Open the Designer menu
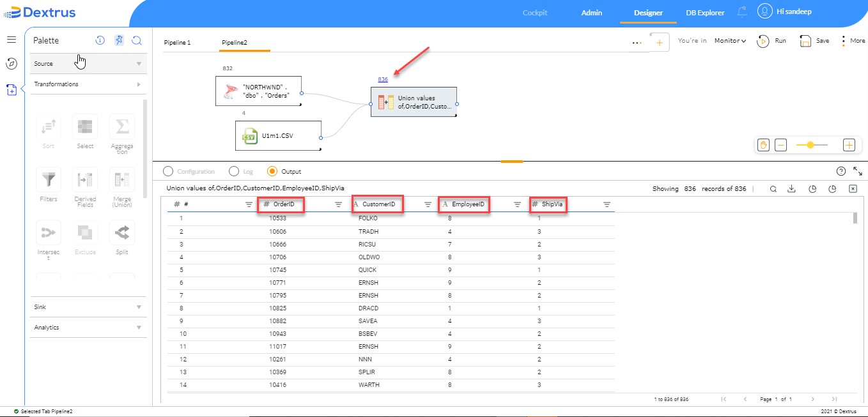The height and width of the screenshot is (417, 868). pos(648,13)
